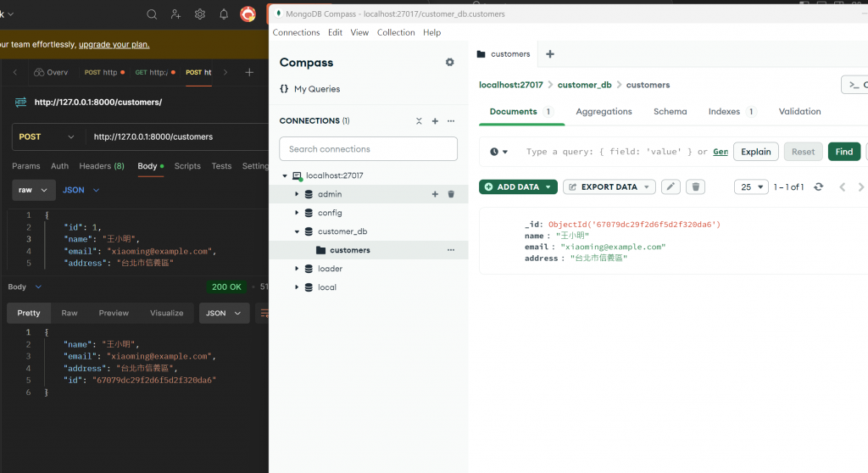The height and width of the screenshot is (473, 868).
Task: Click delete documents trash icon in toolbar
Action: (696, 186)
